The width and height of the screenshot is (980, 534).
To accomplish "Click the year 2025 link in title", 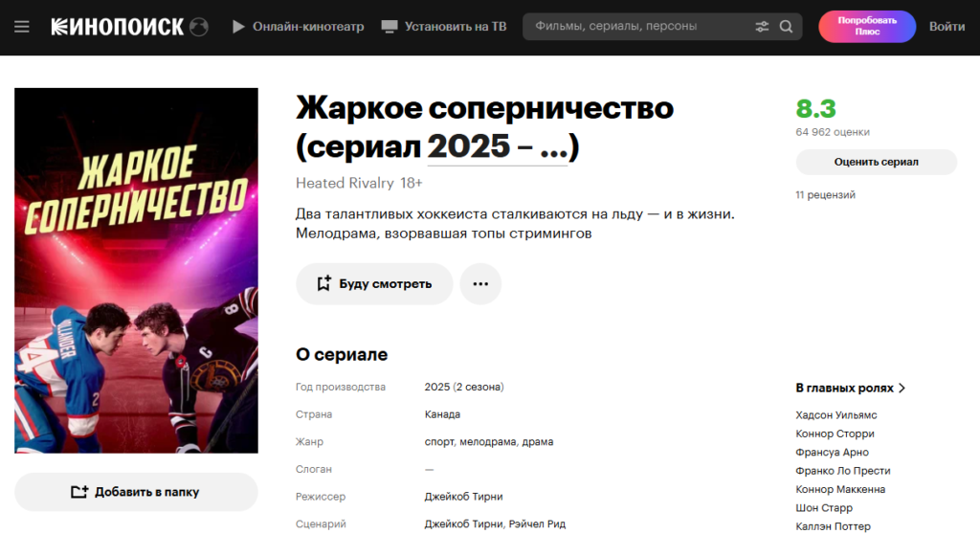I will (x=468, y=147).
